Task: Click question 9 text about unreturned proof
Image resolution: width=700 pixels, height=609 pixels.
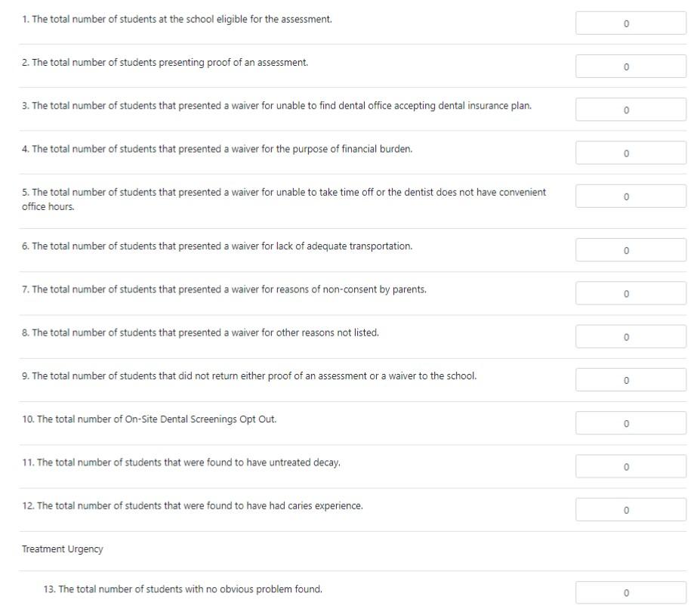Action: click(249, 376)
